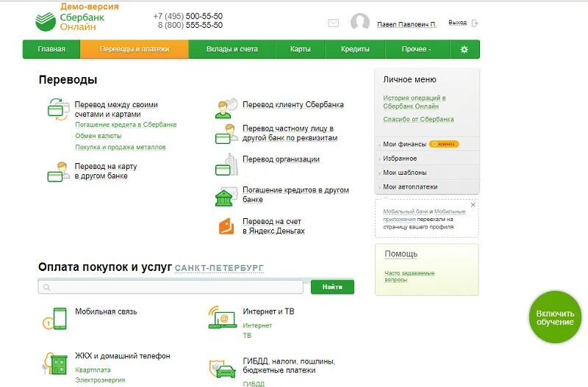Viewport: 588px width, 387px height.
Task: Click the mobile phone icon for Мобильная связь
Action: coord(54,319)
